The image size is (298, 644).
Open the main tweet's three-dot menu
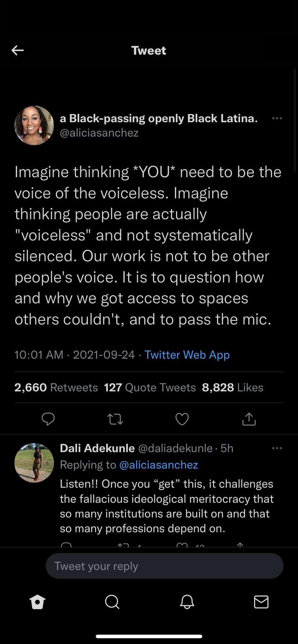tap(277, 118)
